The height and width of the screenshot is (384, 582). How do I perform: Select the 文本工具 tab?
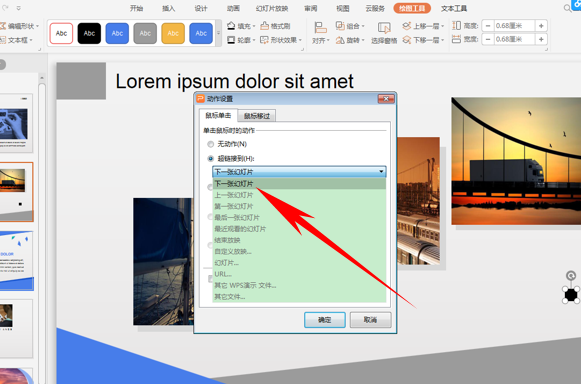pyautogui.click(x=454, y=8)
